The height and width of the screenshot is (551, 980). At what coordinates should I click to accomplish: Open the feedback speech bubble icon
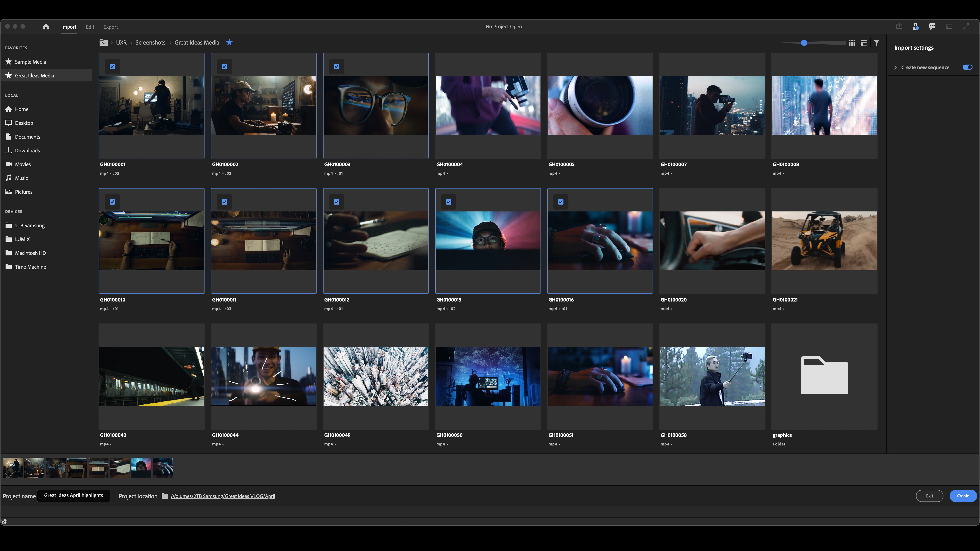click(x=932, y=26)
